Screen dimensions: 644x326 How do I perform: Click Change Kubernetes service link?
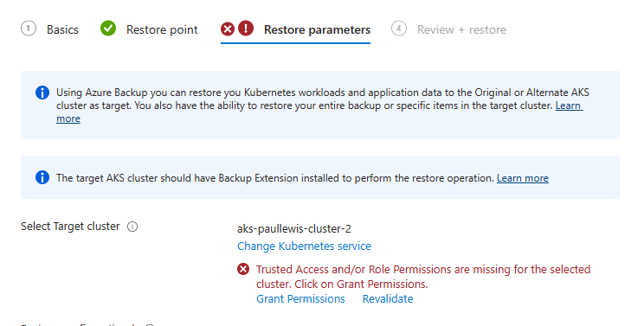(304, 246)
